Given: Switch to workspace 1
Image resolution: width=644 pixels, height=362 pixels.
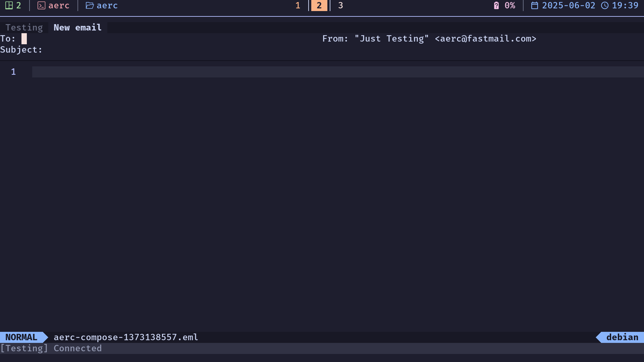Looking at the screenshot, I should point(298,5).
